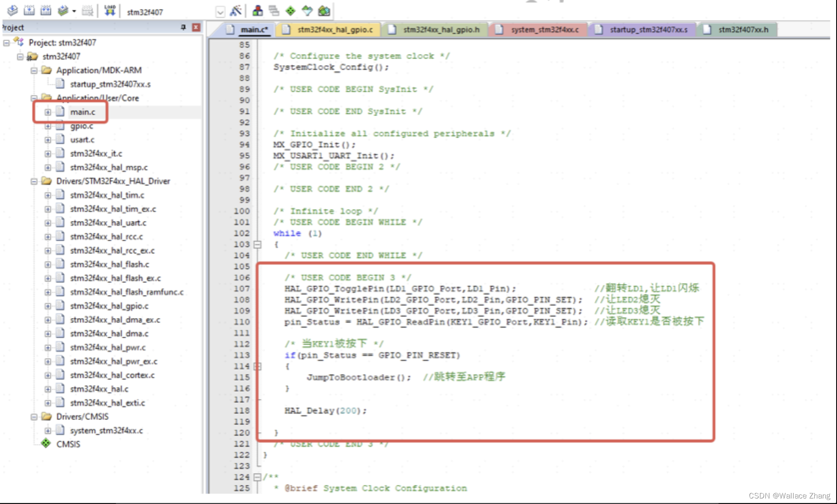Close the Project panel
The width and height of the screenshot is (837, 504).
[x=195, y=27]
